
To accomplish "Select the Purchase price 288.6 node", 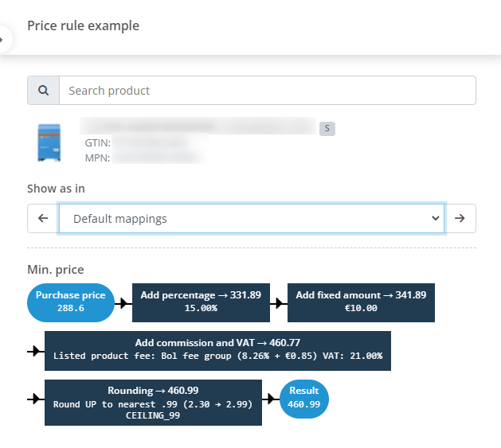I will pos(71,302).
